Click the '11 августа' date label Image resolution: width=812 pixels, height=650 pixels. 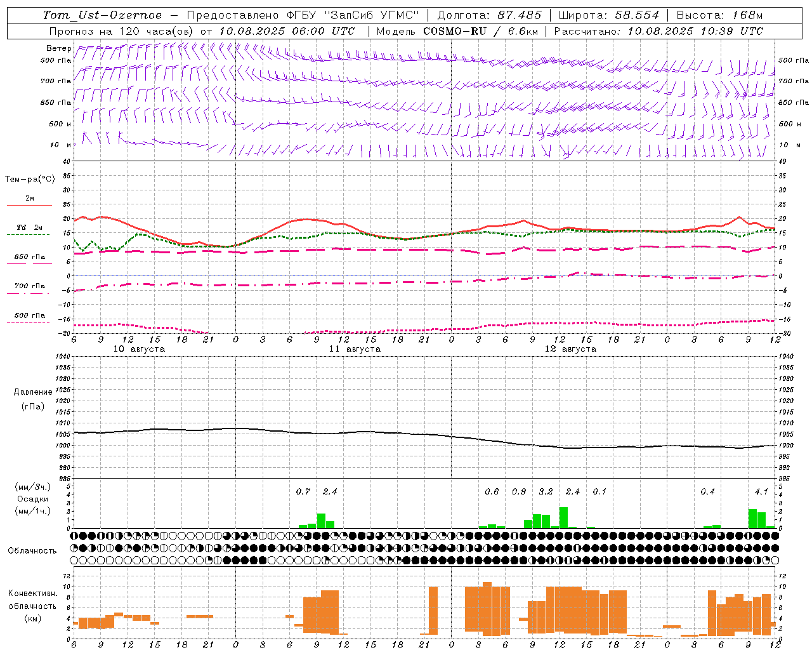[x=355, y=349]
